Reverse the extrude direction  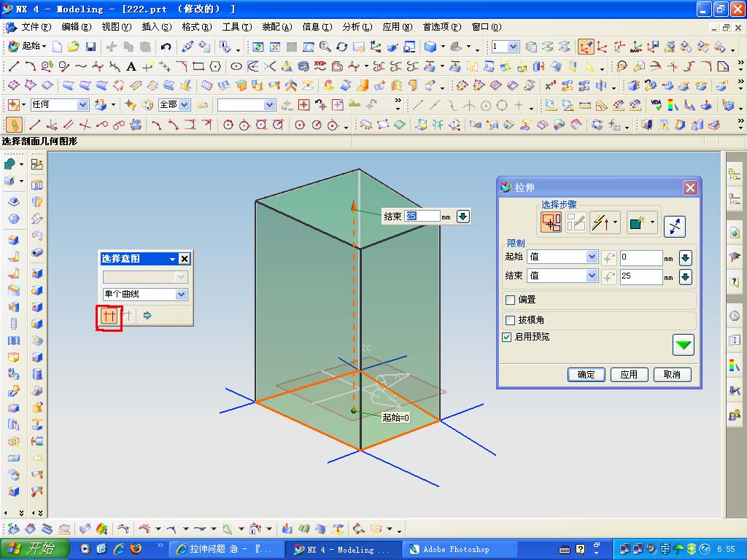coord(675,226)
